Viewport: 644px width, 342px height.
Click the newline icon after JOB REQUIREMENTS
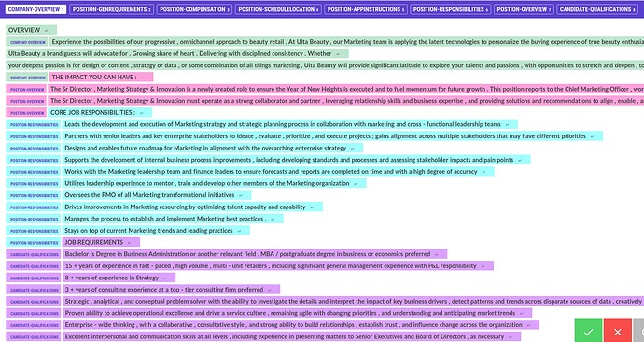[129, 243]
